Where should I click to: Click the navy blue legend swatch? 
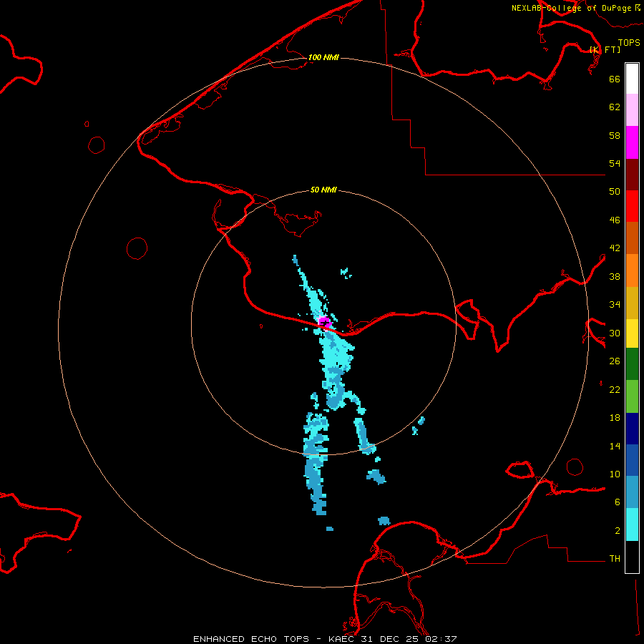632,429
